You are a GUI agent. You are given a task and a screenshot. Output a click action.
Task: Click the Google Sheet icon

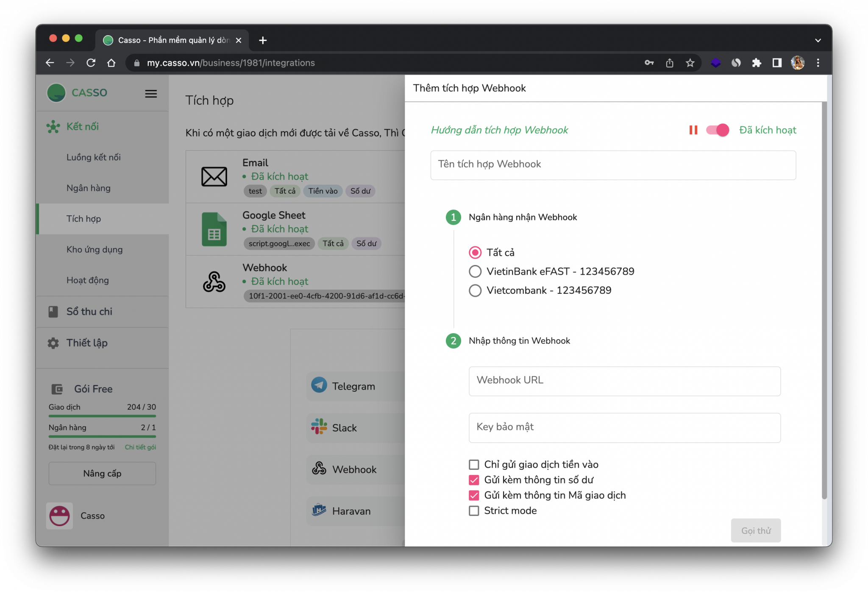(x=214, y=229)
